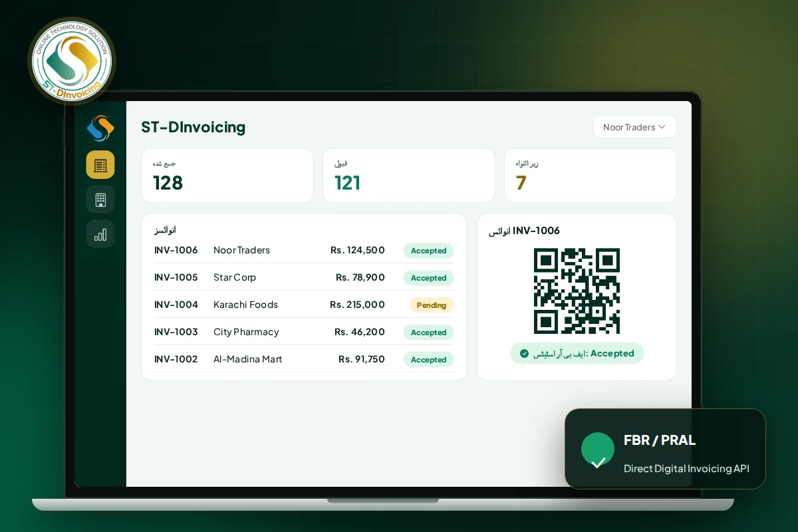Click the INV-1006 QR code
Viewport: 798px width, 532px height.
tap(577, 291)
